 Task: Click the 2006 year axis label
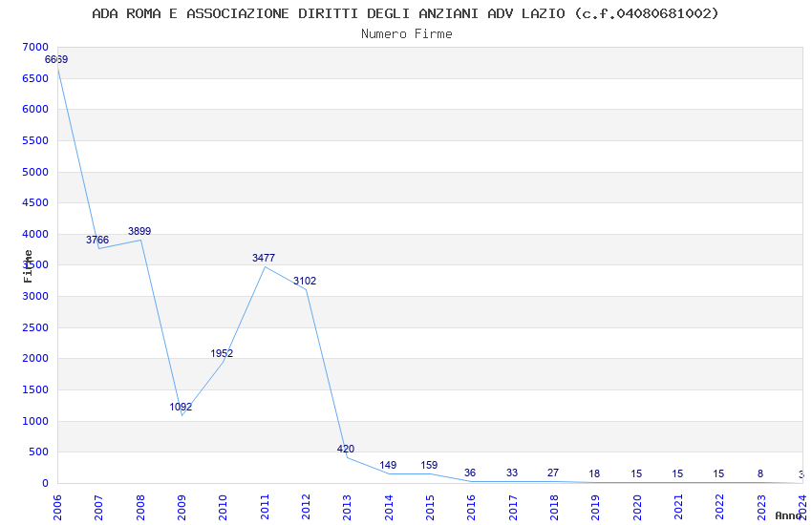57,508
